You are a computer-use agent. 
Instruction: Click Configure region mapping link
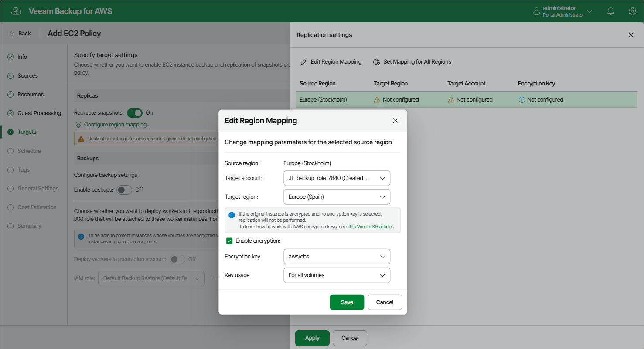117,125
